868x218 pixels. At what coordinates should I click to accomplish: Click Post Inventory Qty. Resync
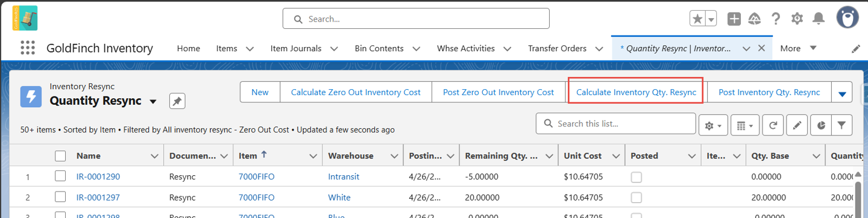click(x=769, y=92)
